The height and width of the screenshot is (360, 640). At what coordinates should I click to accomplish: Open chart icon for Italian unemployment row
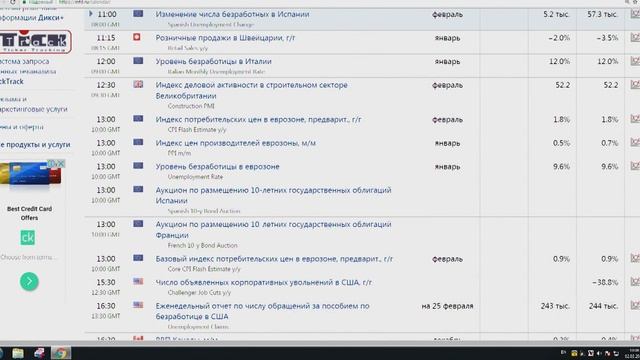click(x=635, y=61)
